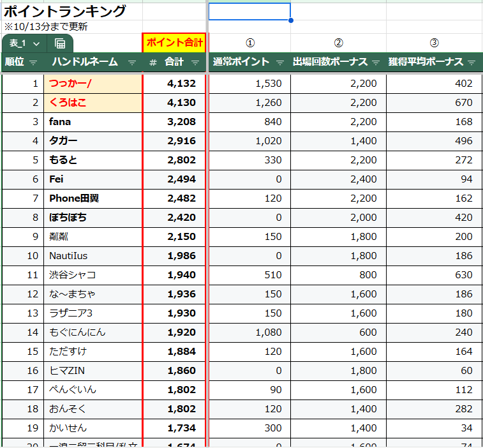Select the name cell ヒマZIN
The image size is (483, 448).
(x=93, y=371)
